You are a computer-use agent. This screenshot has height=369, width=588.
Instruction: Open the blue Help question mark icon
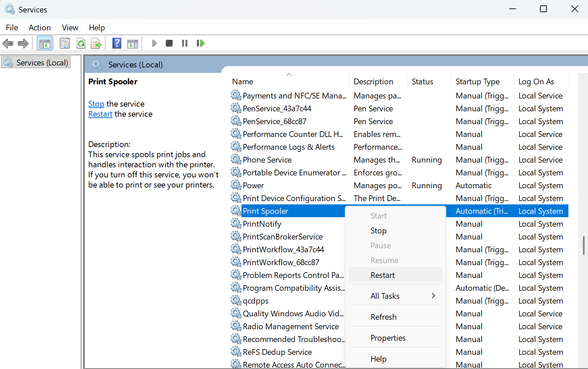tap(117, 43)
